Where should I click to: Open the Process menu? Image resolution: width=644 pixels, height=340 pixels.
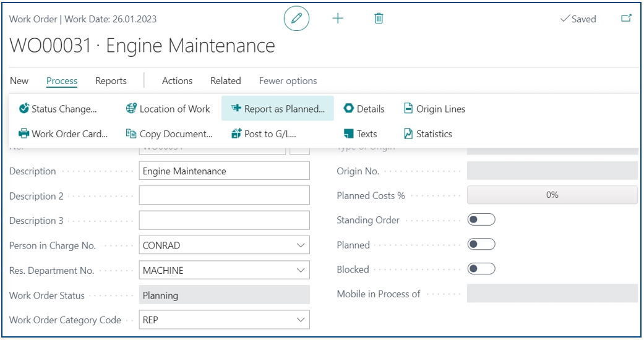(62, 81)
